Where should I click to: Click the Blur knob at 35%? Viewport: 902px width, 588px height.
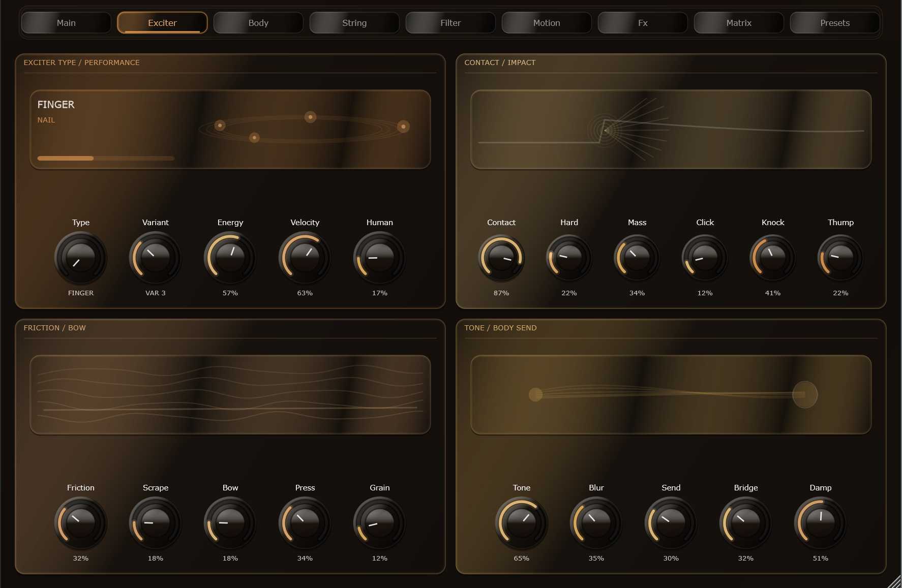596,523
